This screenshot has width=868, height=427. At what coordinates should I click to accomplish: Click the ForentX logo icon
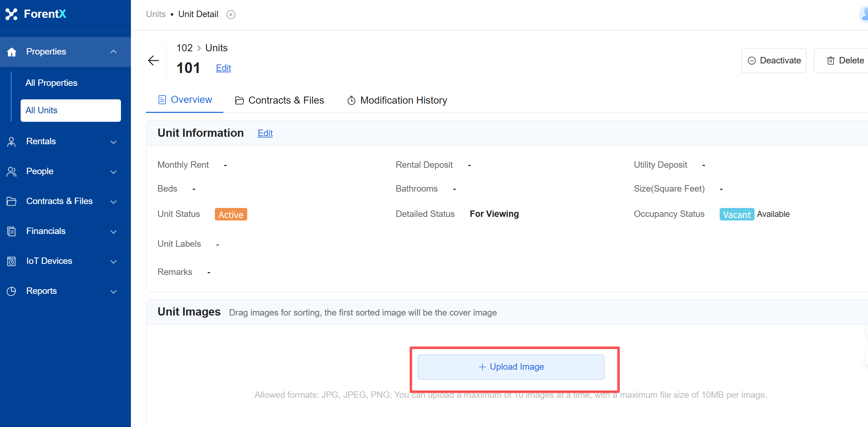coord(11,14)
